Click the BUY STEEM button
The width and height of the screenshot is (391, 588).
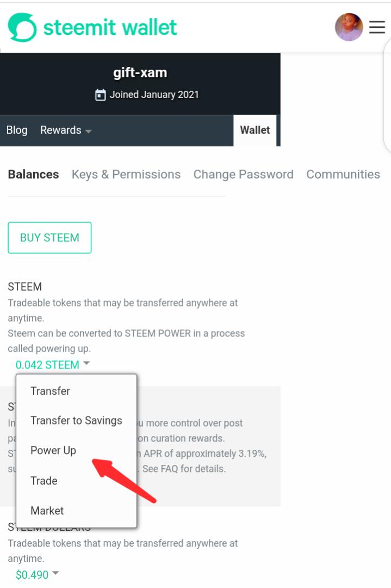[x=49, y=237]
